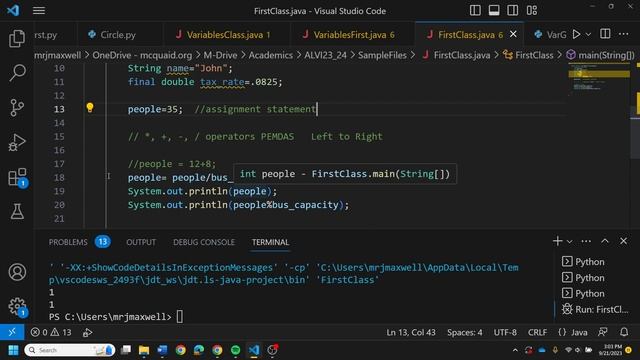Click SampleFiles in breadcrumb path

point(382,55)
